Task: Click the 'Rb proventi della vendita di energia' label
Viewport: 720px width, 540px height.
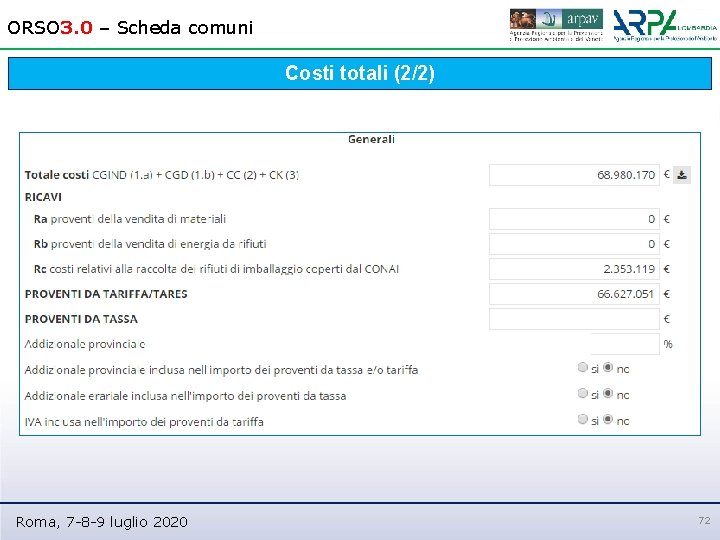Action: pyautogui.click(x=150, y=244)
